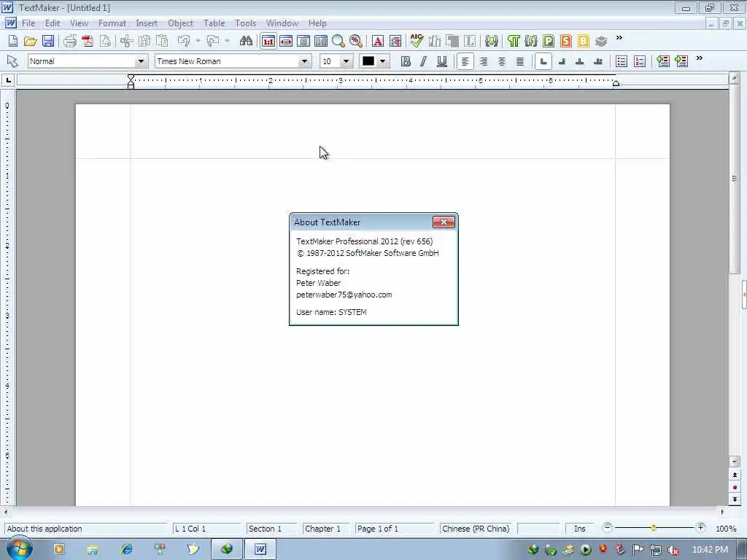
Task: Toggle Italic formatting
Action: pyautogui.click(x=423, y=61)
